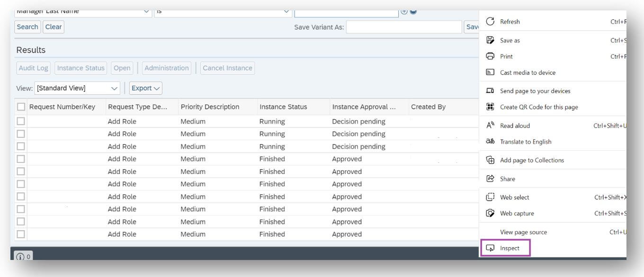The width and height of the screenshot is (644, 277).
Task: Select the first Running Add Role row checkbox
Action: pos(20,120)
